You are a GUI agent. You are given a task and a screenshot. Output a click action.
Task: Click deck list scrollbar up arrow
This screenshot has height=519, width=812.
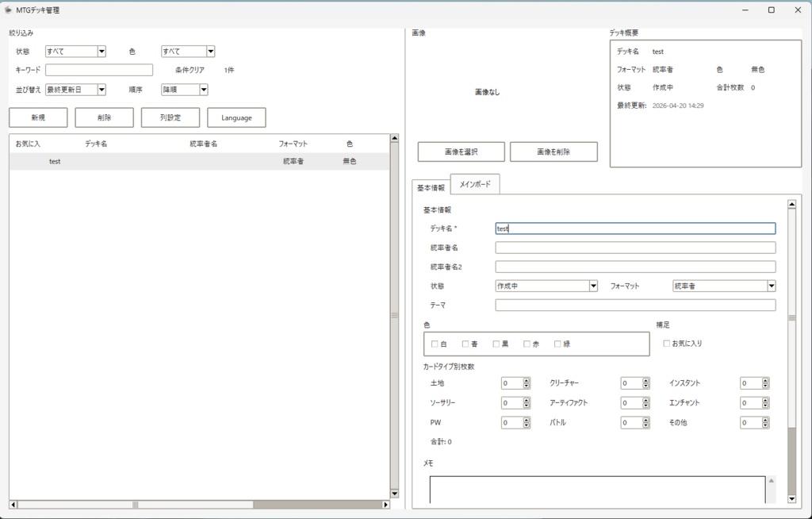tap(395, 138)
